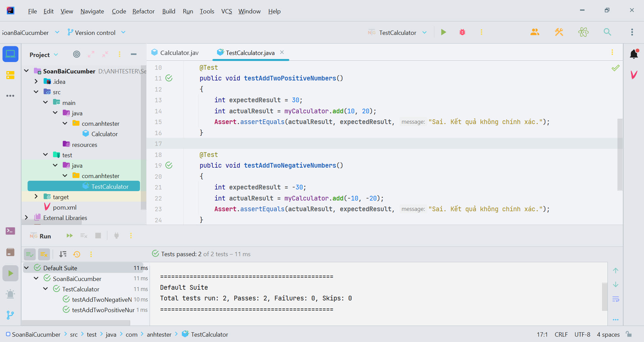Expand External Libraries node

pos(26,218)
